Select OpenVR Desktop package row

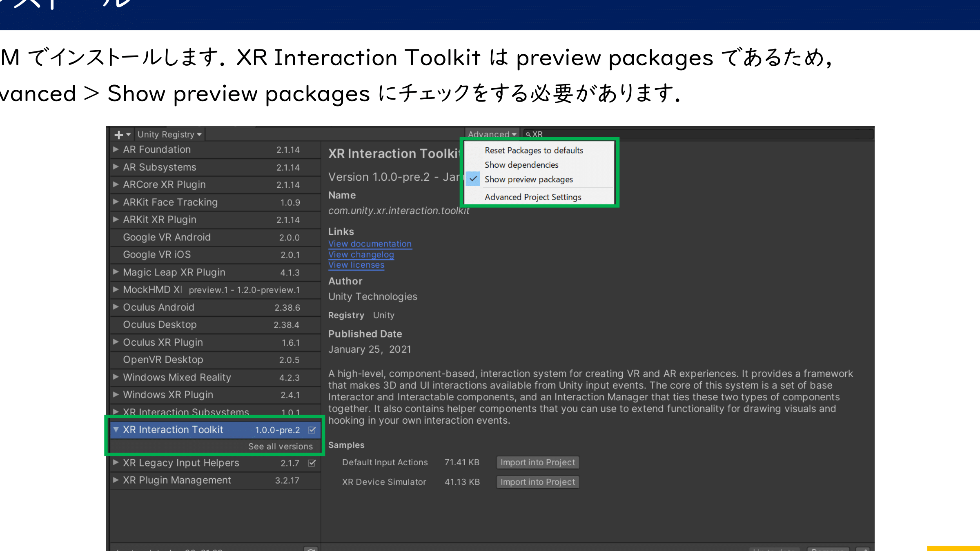pyautogui.click(x=215, y=360)
